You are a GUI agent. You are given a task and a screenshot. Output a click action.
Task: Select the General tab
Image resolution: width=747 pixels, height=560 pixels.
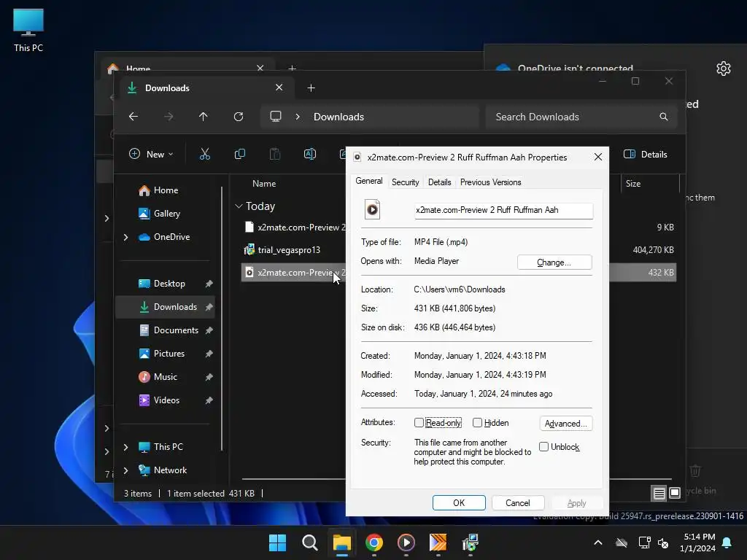[x=368, y=181]
